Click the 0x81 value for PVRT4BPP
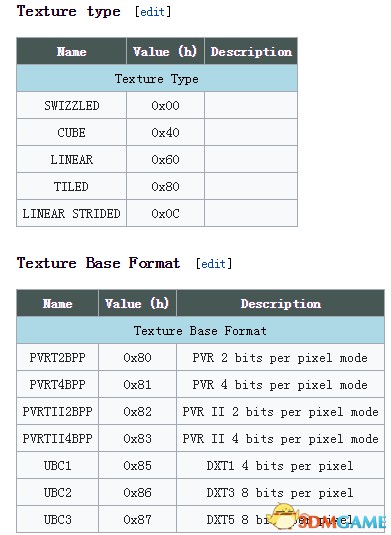This screenshot has width=391, height=535. tap(137, 385)
